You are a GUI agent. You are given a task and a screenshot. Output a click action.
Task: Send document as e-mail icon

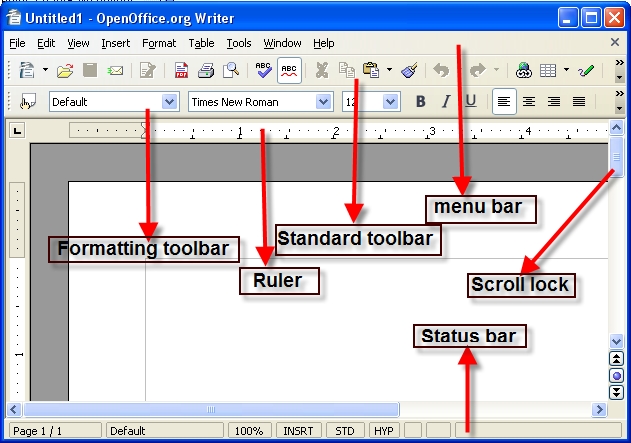coord(115,71)
